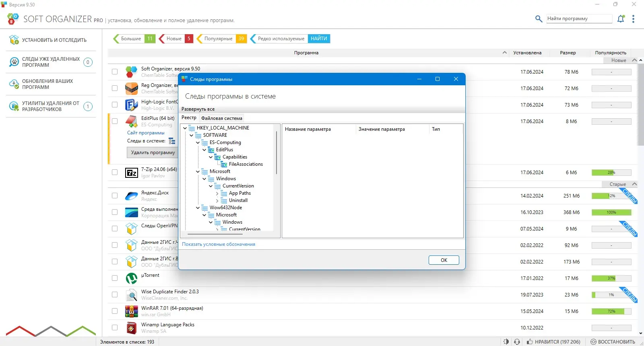
Task: Collapse the ES-Computing registry node
Action: [x=198, y=142]
